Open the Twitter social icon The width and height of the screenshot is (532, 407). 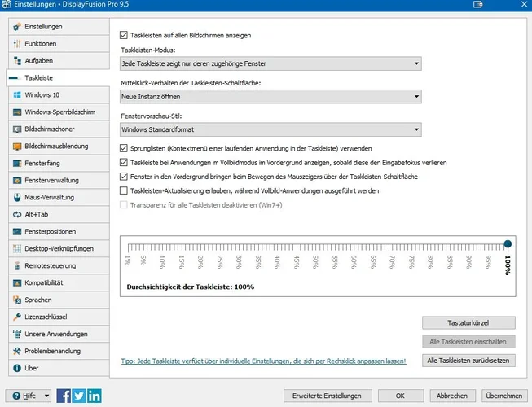click(x=79, y=396)
